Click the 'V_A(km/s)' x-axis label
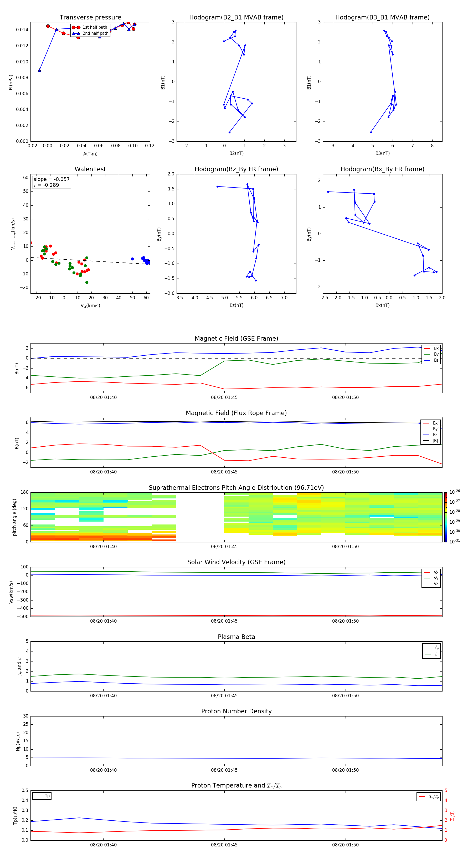473x868 pixels. [90, 306]
